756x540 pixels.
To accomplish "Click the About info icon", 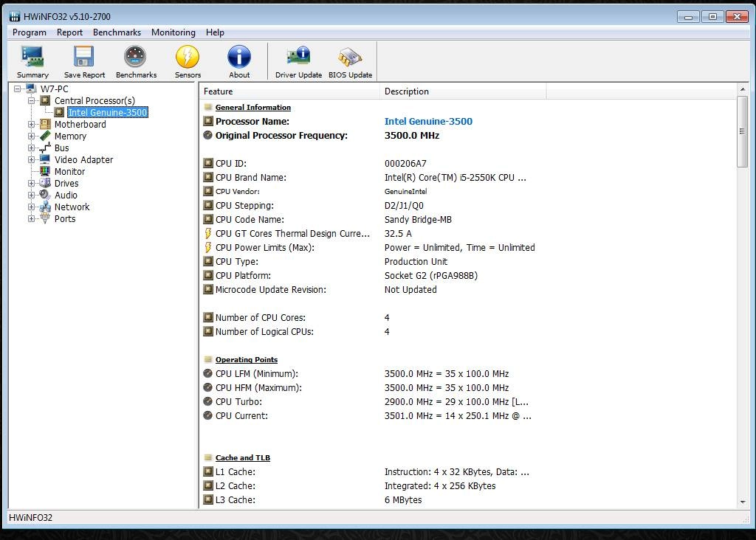I will 239,57.
